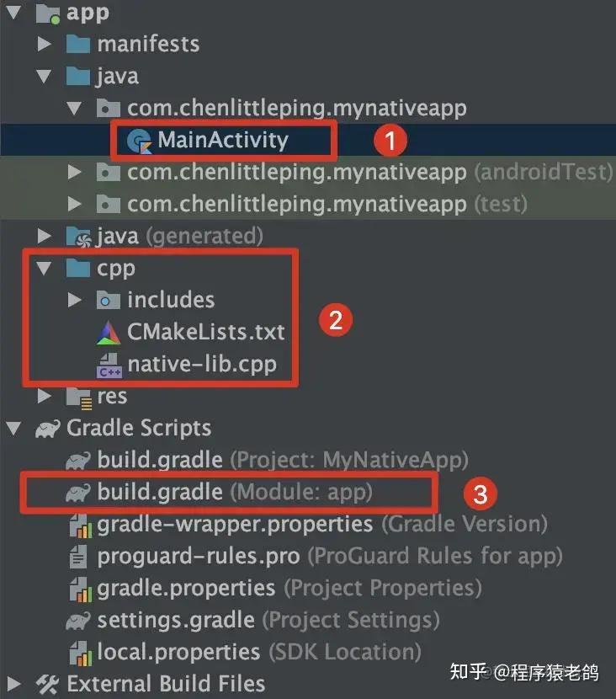
Task: Click the Gradle Scripts elephant icon
Action: click(x=48, y=428)
